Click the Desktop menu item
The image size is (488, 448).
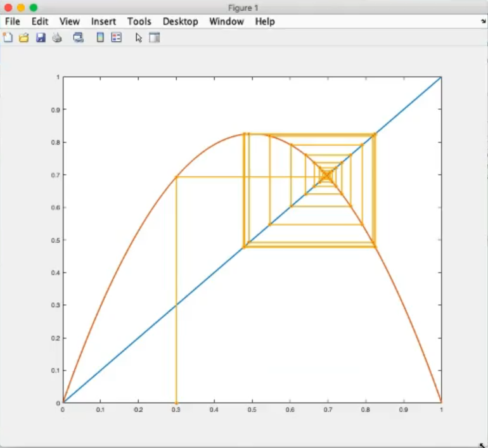[180, 22]
